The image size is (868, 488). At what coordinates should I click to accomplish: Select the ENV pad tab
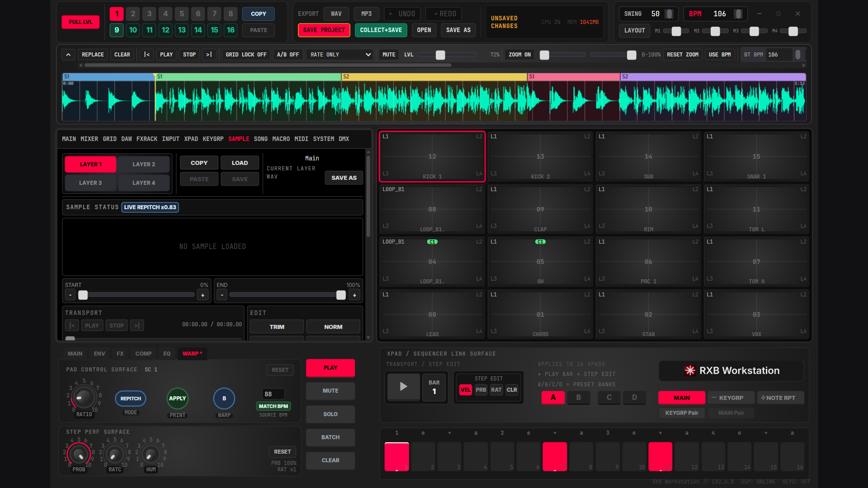pos(99,354)
